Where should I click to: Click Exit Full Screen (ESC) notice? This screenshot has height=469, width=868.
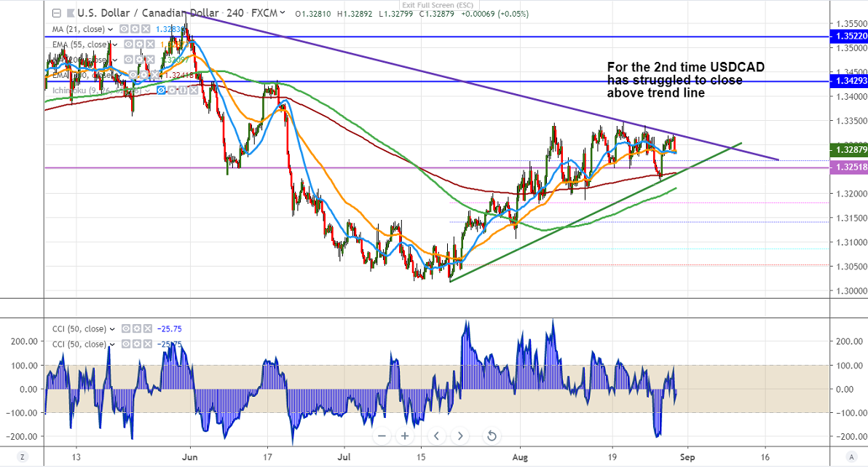(x=438, y=6)
